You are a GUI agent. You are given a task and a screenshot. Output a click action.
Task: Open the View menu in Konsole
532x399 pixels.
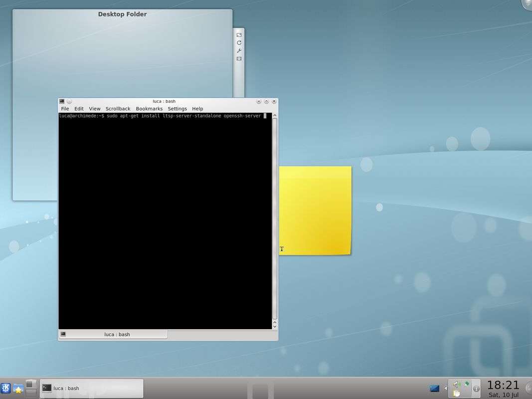click(95, 109)
